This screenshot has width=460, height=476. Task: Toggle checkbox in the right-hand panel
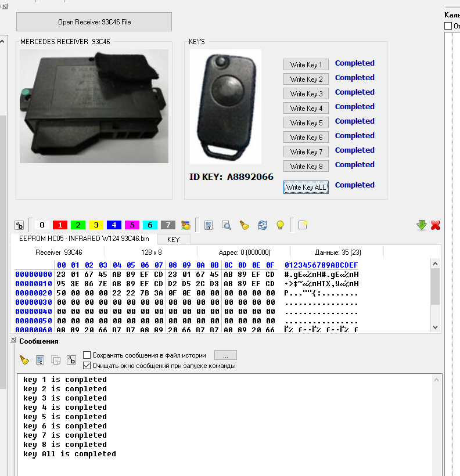(448, 26)
